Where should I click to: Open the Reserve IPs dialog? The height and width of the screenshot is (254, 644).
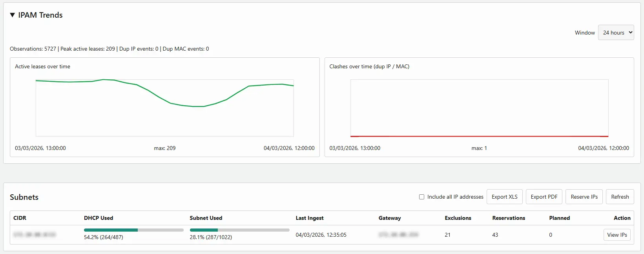tap(584, 197)
